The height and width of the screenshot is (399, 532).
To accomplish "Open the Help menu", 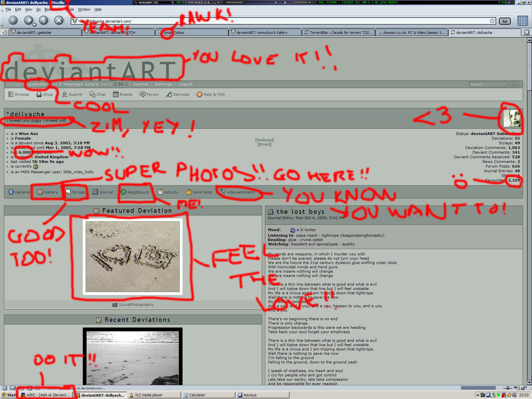I will (98, 9).
